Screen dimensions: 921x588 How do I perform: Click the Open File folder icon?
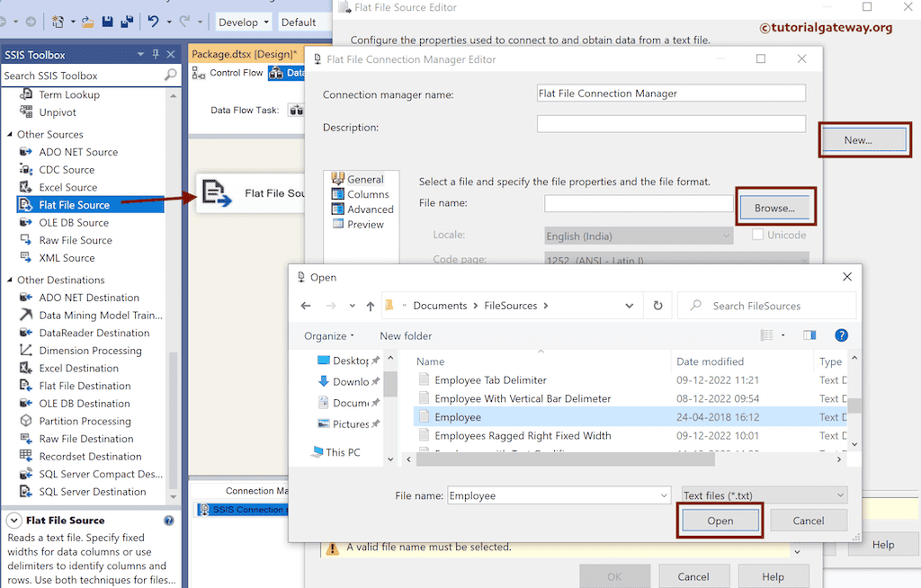coord(87,22)
